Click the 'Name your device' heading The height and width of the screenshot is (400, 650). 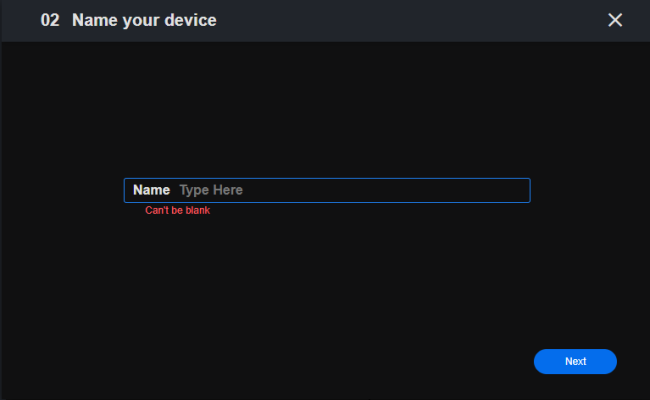pos(144,20)
